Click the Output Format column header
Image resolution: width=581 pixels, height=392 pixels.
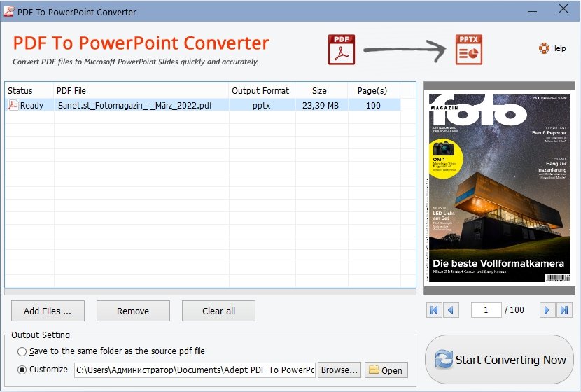[x=262, y=91]
